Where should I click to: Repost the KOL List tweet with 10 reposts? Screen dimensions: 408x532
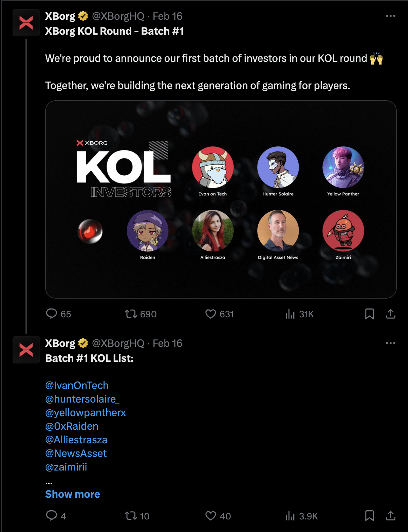(131, 516)
